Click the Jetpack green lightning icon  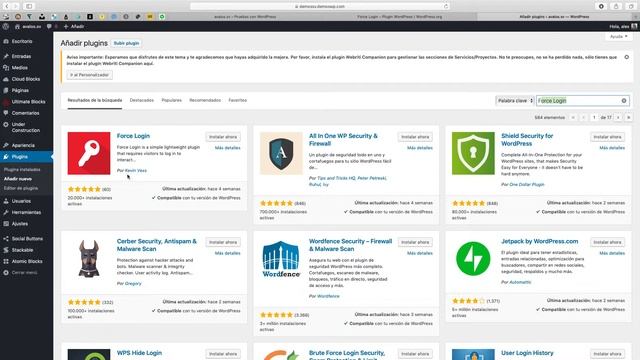coord(473,259)
